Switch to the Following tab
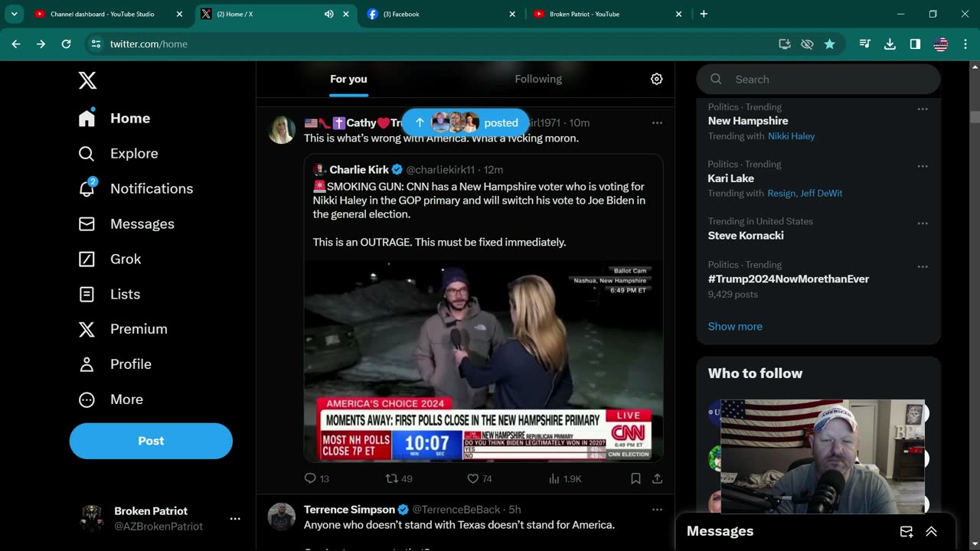This screenshot has width=980, height=551. point(538,79)
